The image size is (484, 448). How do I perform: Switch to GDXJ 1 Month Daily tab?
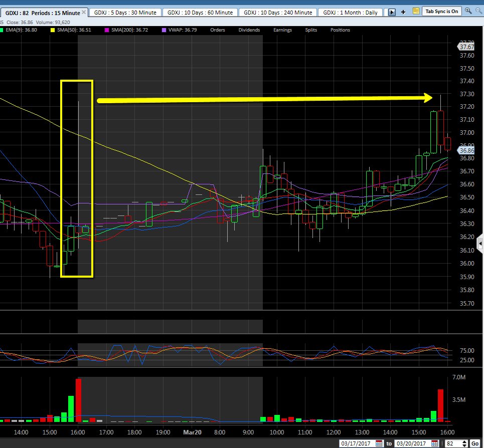click(350, 12)
